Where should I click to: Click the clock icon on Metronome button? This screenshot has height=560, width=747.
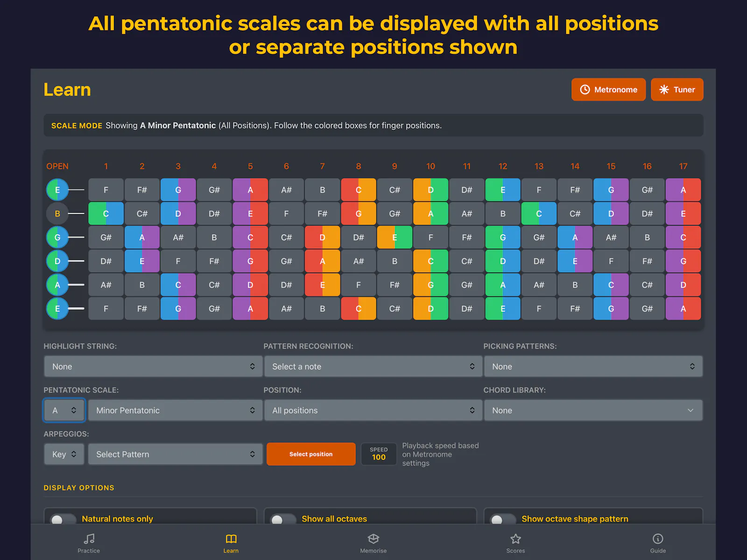[x=585, y=90]
